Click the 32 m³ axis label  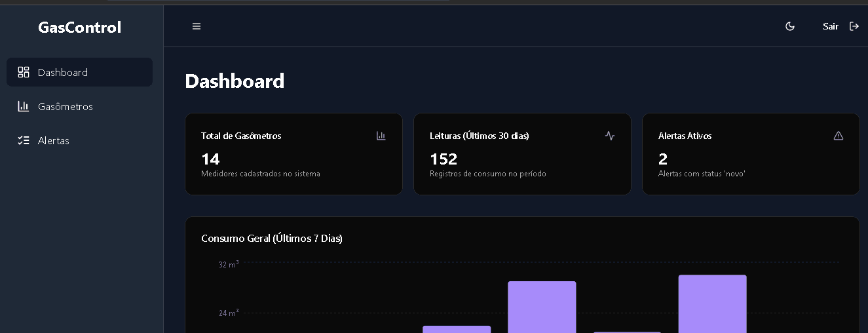coord(229,264)
